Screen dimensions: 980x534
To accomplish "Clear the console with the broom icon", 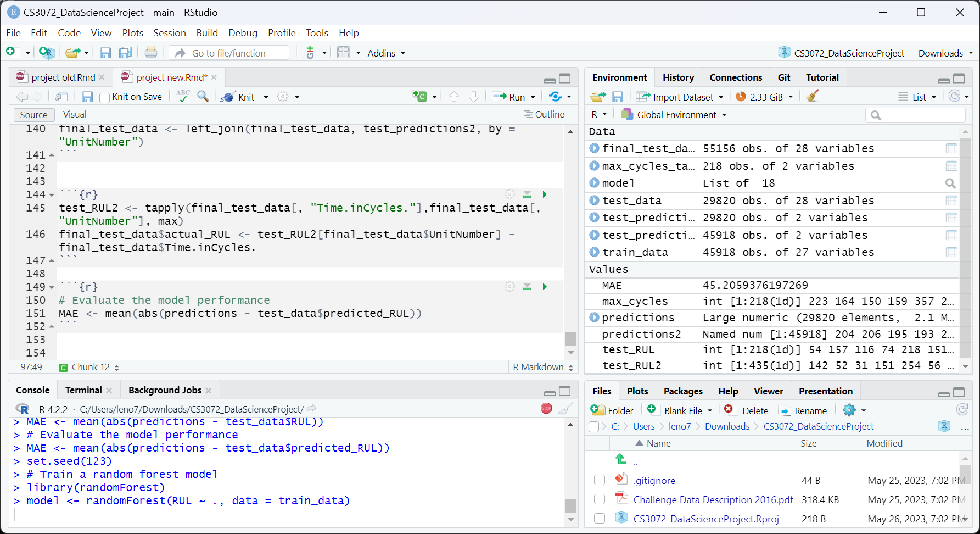I will [565, 408].
